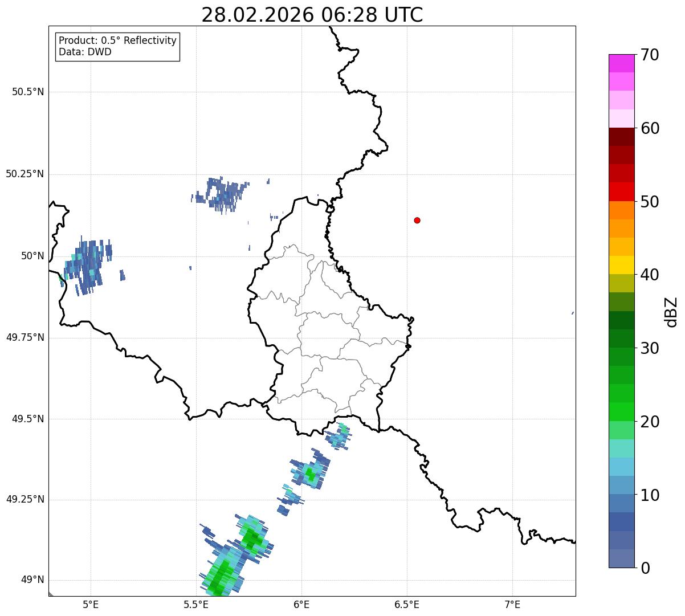Pick the magenta swatch at colorbar top
The image size is (685, 616).
click(x=621, y=63)
